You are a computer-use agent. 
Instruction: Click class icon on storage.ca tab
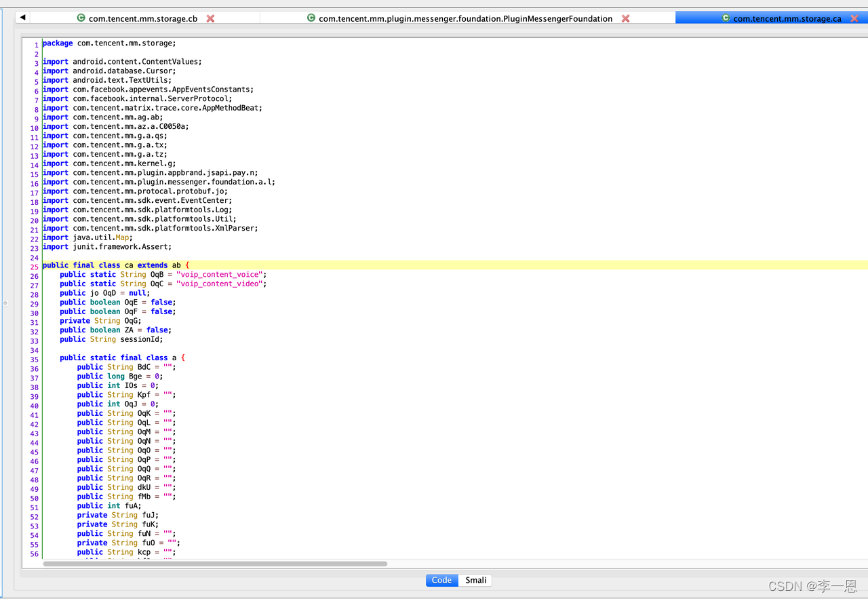726,18
